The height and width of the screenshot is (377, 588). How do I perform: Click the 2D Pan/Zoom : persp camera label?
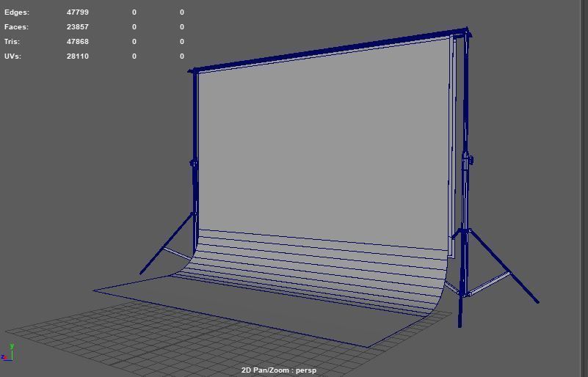click(279, 370)
